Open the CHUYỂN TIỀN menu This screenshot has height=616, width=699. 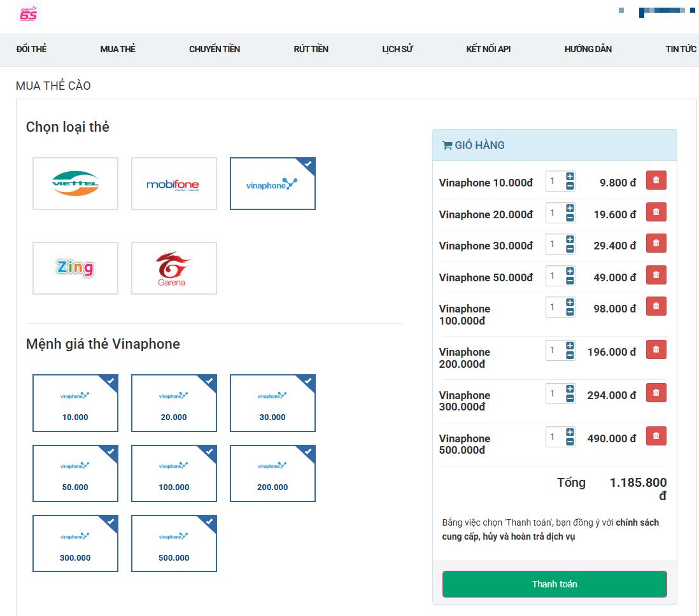(215, 49)
